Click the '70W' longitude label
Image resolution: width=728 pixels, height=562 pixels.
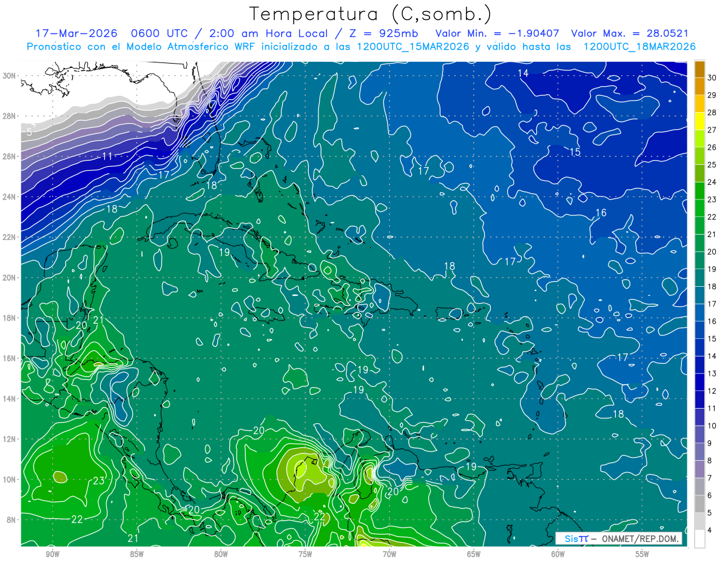click(389, 554)
